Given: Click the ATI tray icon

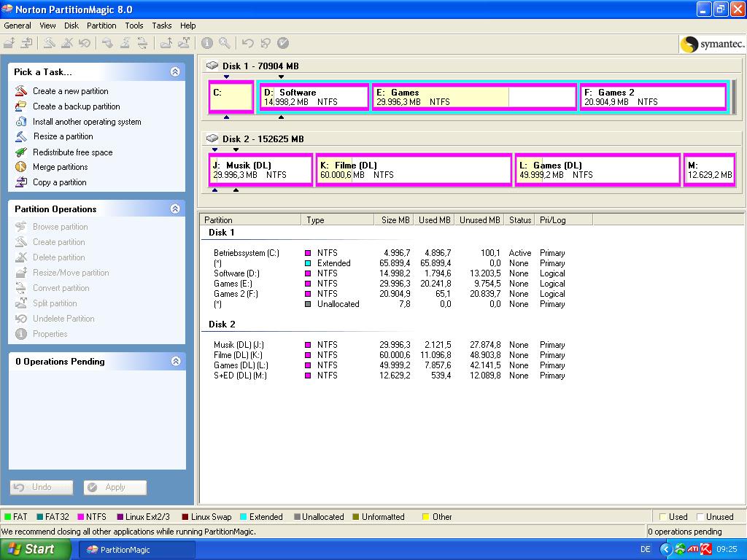Looking at the screenshot, I should coord(693,550).
